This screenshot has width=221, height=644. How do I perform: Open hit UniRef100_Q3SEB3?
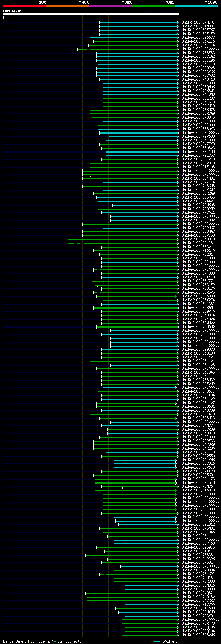click(198, 53)
